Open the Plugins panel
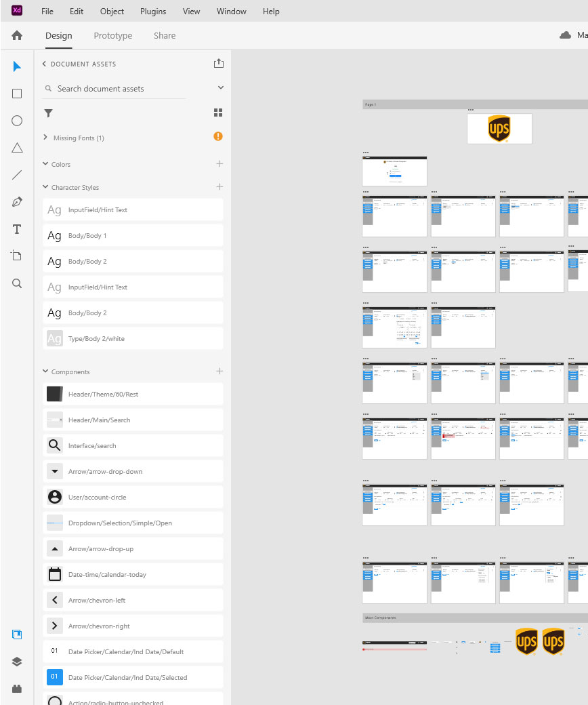The height and width of the screenshot is (705, 588). [x=17, y=689]
